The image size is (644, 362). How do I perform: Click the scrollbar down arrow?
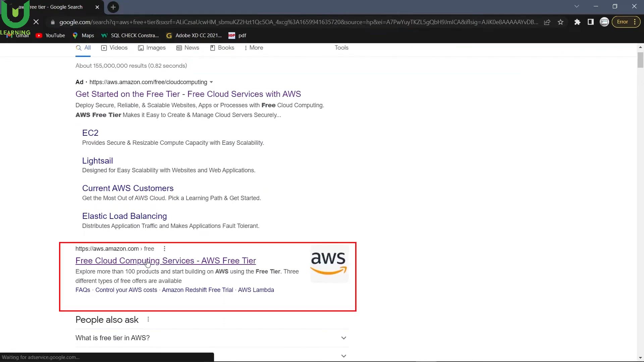click(640, 358)
